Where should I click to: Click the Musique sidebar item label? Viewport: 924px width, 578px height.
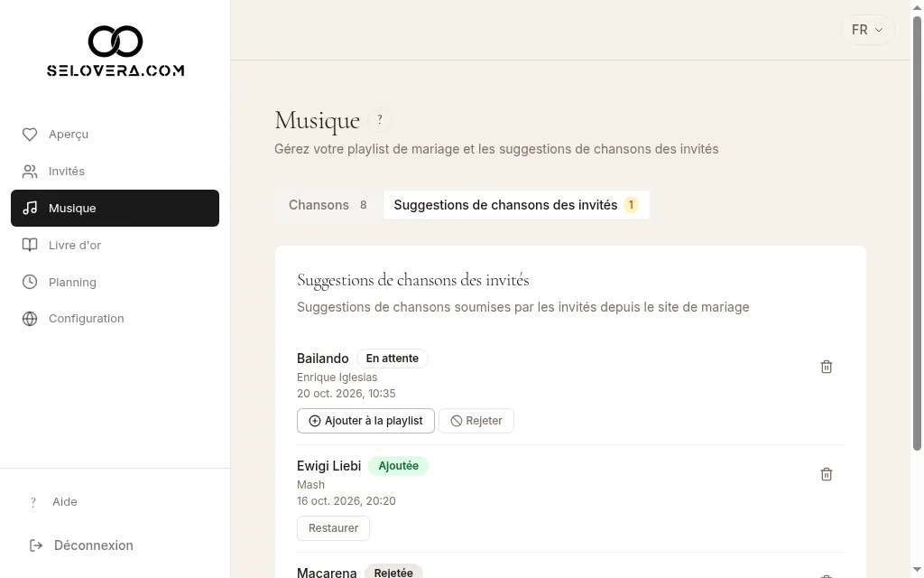coord(72,209)
